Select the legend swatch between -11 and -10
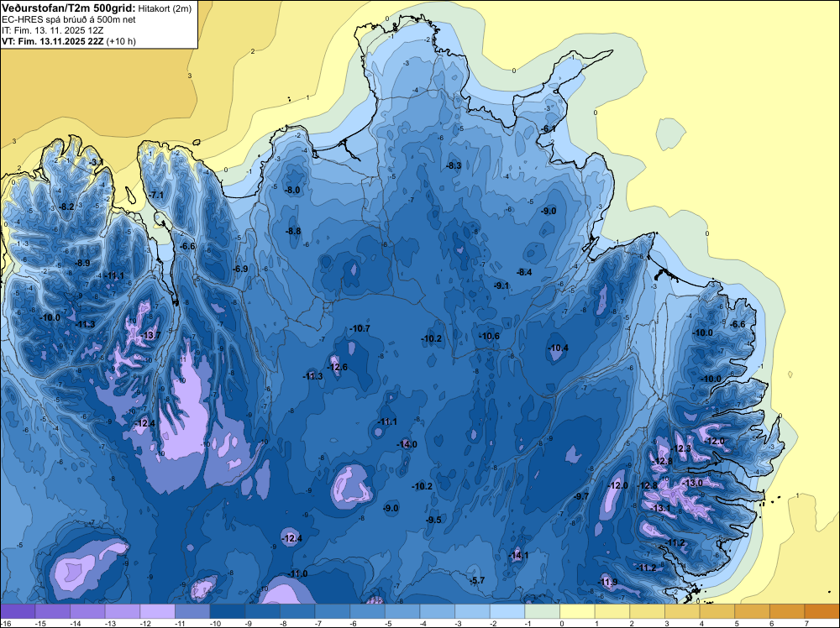840x628 pixels. tap(193, 611)
